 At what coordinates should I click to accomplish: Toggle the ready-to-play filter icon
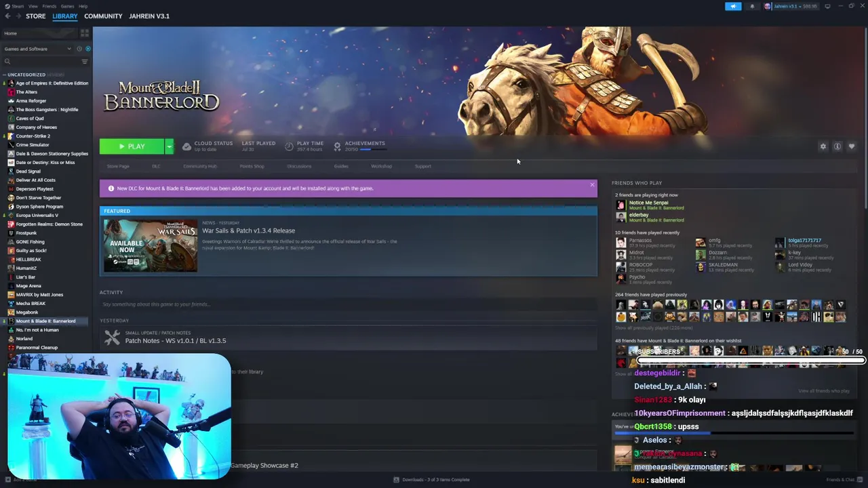(87, 49)
